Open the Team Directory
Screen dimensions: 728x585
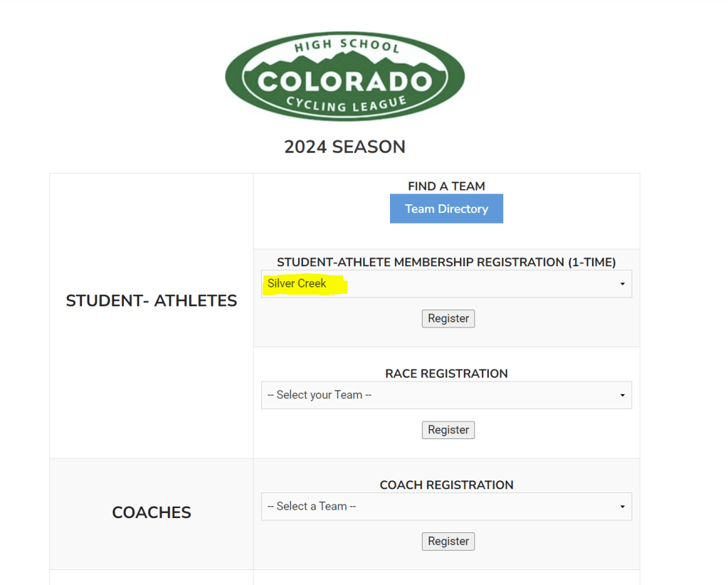point(446,209)
